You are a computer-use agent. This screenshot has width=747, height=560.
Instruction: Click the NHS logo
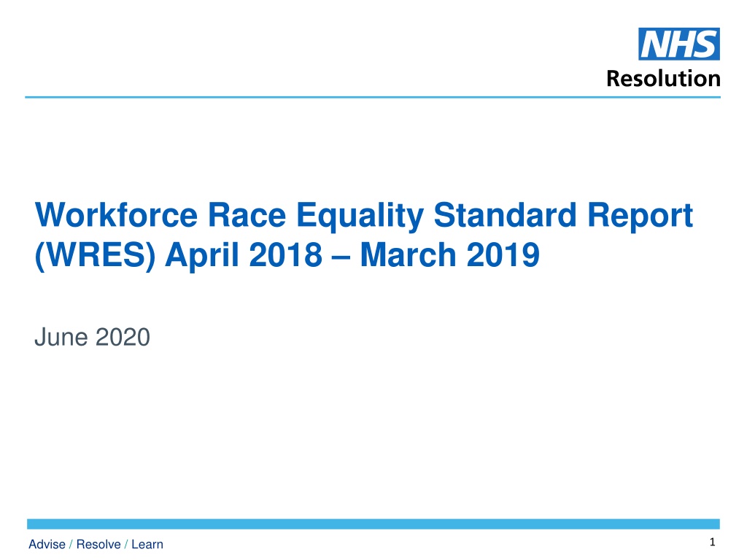click(x=679, y=44)
